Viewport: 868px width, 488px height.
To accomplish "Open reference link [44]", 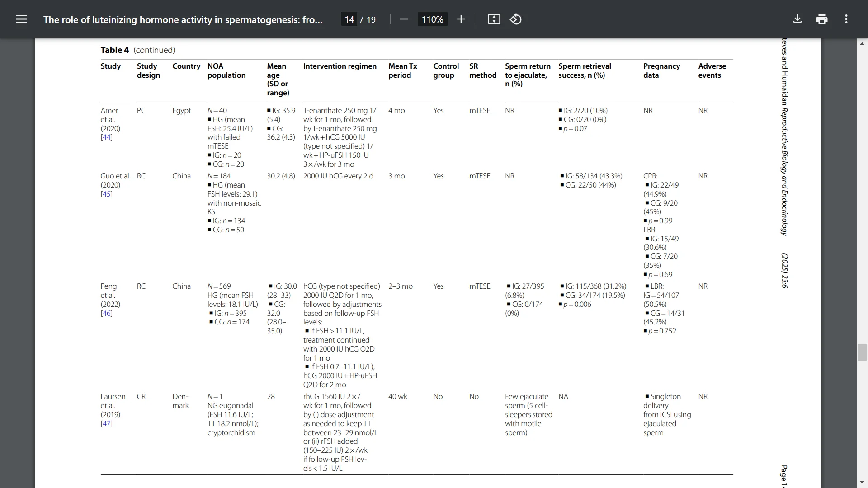I will click(106, 137).
